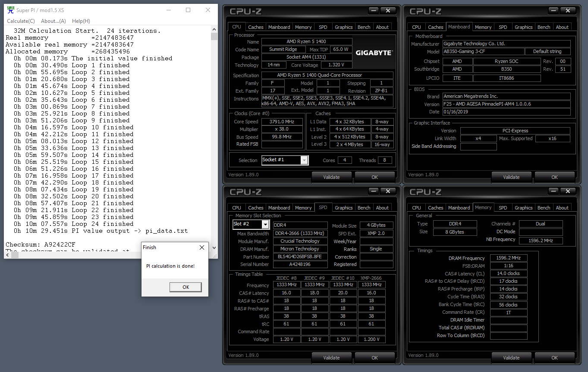Screen dimensions: 588x372
Task: Click the CAS# Latency value 14.0 clocks
Action: click(509, 273)
